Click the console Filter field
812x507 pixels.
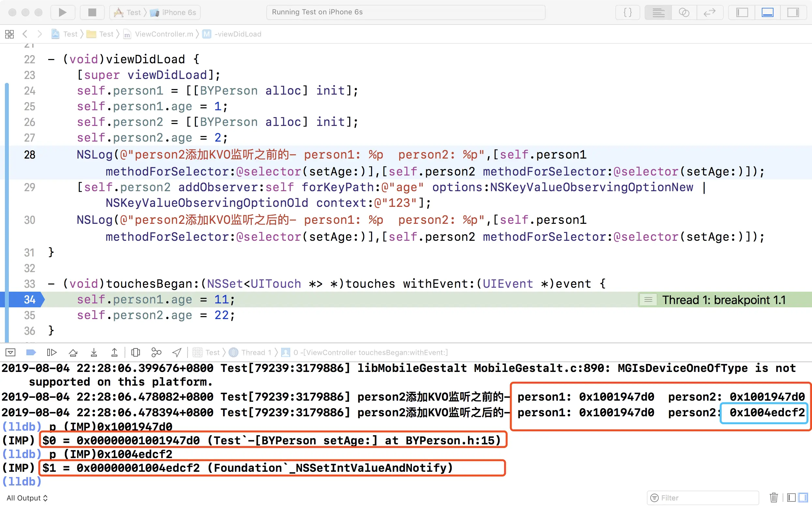[704, 498]
